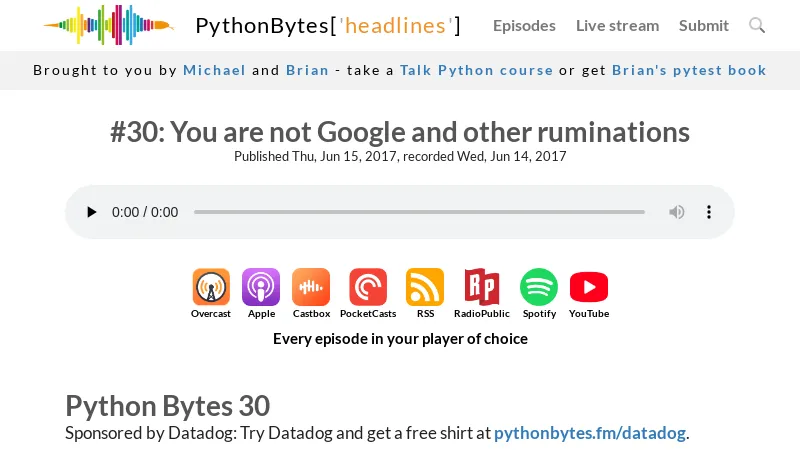Play the episode audio

92,212
